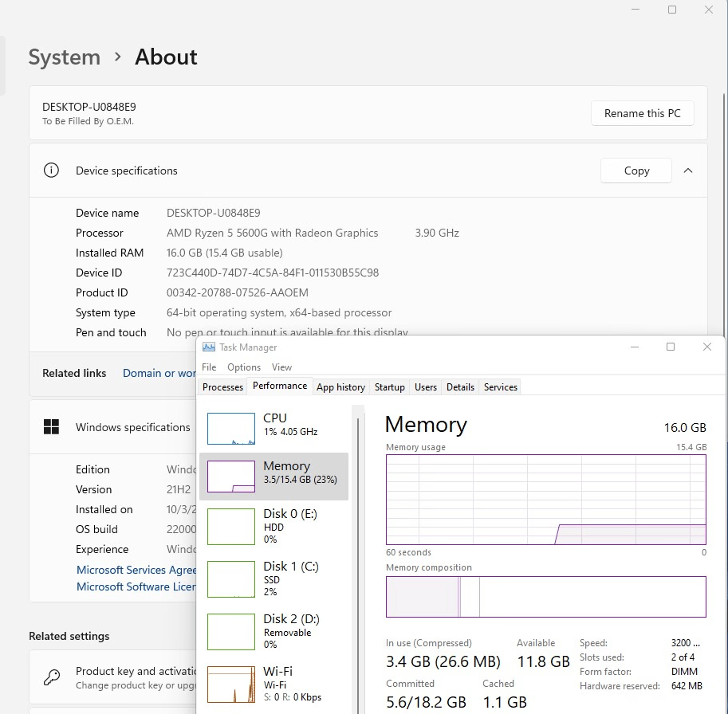
Task: Open the Options menu in Task Manager
Action: click(x=244, y=367)
